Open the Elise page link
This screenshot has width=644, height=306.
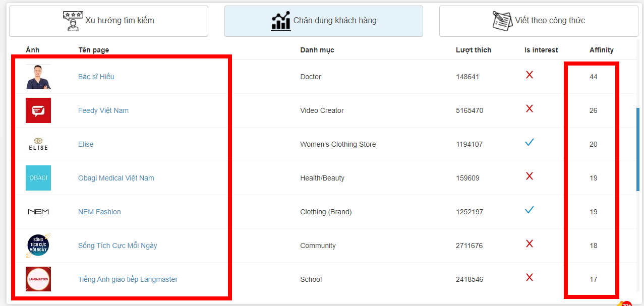(86, 144)
